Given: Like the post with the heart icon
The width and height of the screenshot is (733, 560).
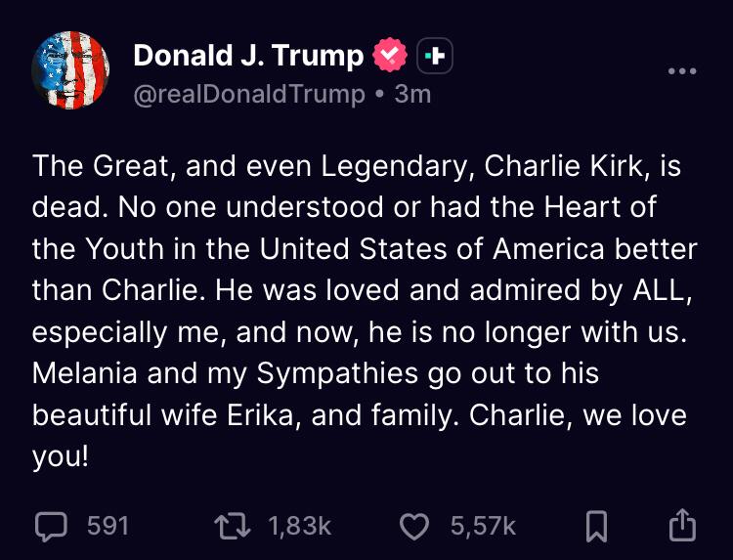Looking at the screenshot, I should pyautogui.click(x=416, y=526).
